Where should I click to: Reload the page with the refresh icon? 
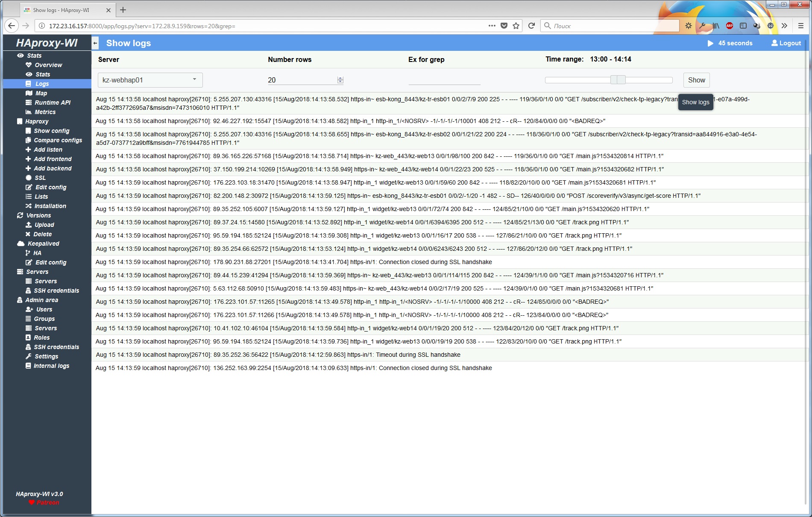coord(531,26)
